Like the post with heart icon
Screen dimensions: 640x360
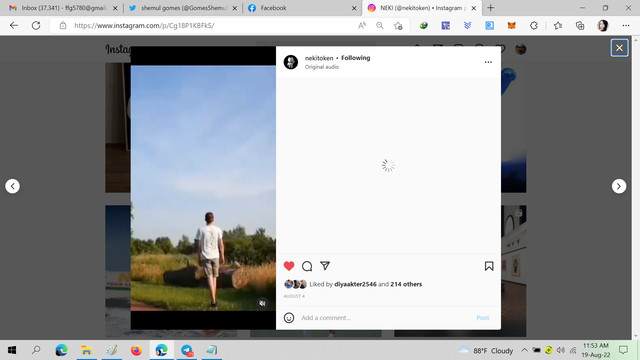click(289, 266)
